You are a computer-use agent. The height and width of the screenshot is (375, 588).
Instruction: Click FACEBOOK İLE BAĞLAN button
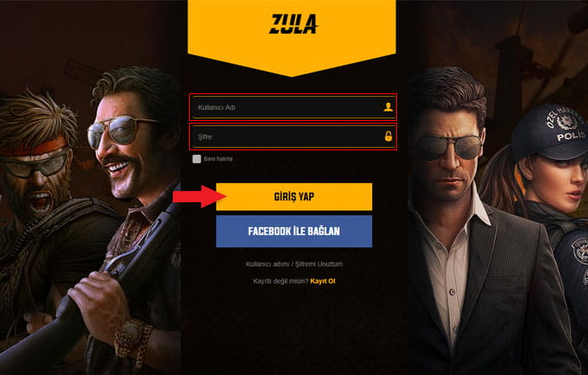click(294, 232)
